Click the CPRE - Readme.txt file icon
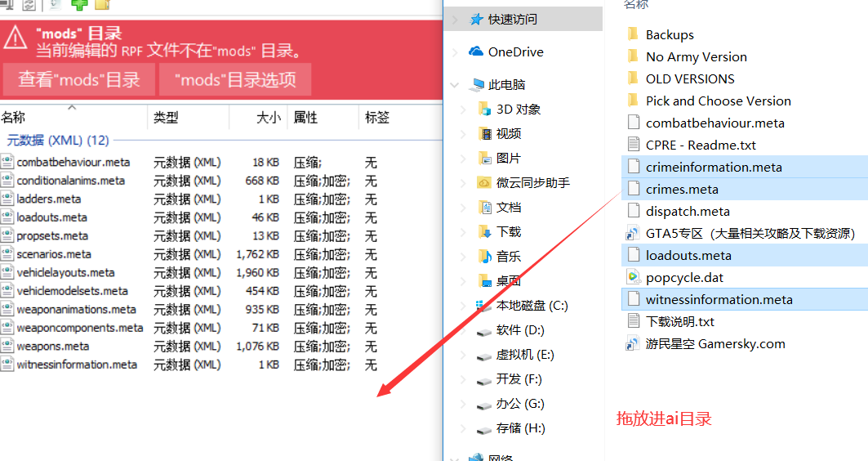The width and height of the screenshot is (868, 461). coord(634,145)
